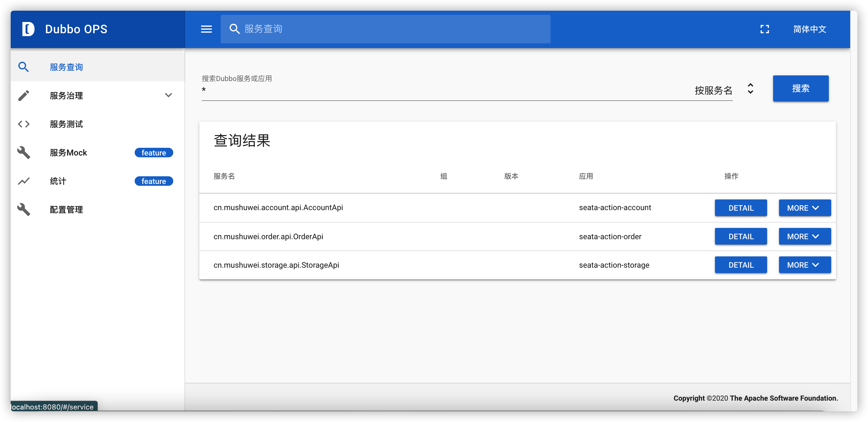Image resolution: width=868 pixels, height=422 pixels.
Task: Click the 服务Mock wrench icon
Action: click(x=24, y=152)
